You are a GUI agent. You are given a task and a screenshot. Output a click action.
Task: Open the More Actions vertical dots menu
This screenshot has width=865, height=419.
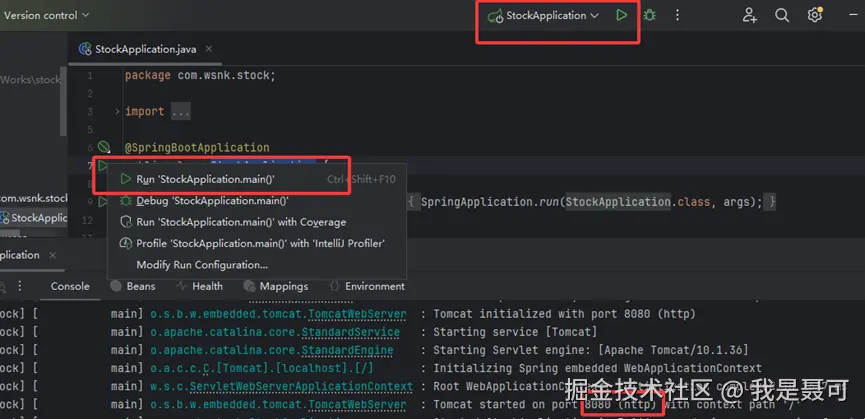click(677, 15)
